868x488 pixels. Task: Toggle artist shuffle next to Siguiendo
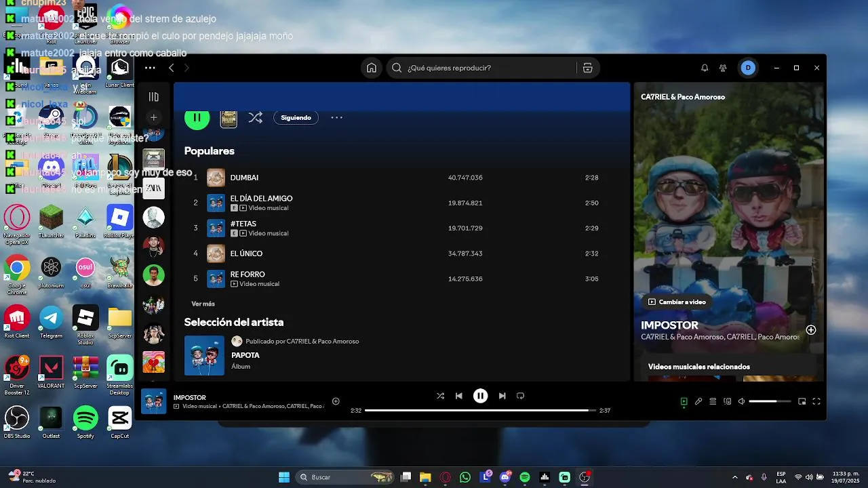click(x=255, y=118)
